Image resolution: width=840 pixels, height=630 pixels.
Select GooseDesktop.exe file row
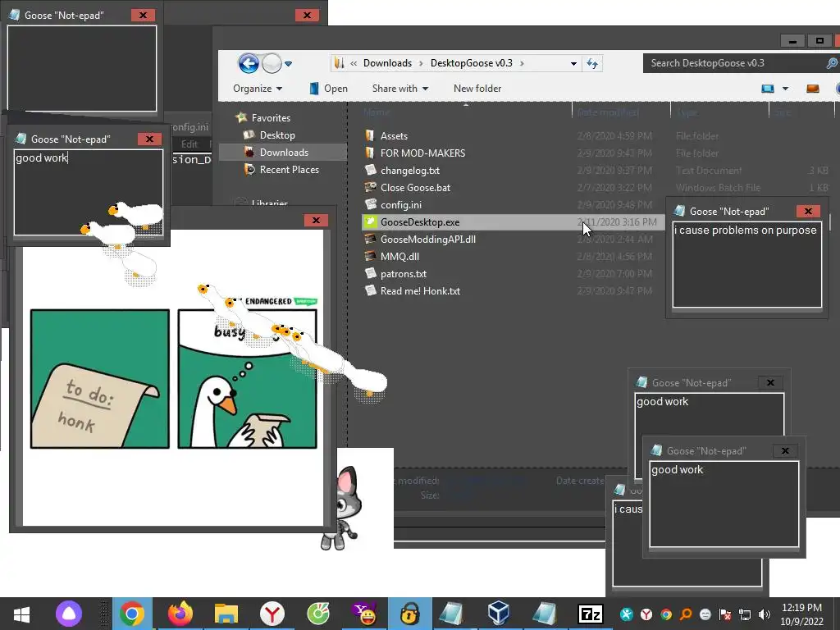[513, 221]
